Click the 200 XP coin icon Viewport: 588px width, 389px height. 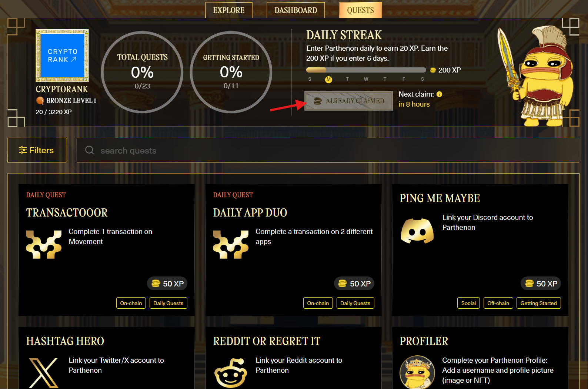point(433,70)
